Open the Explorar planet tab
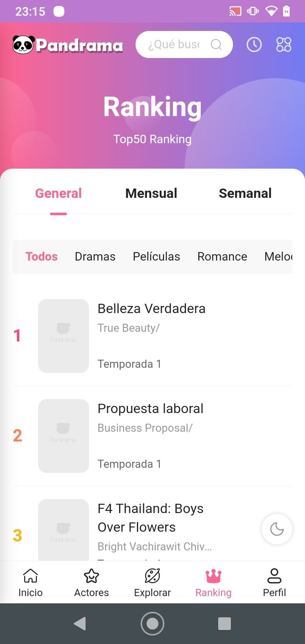Screen dimensions: 305x644 pos(152,583)
